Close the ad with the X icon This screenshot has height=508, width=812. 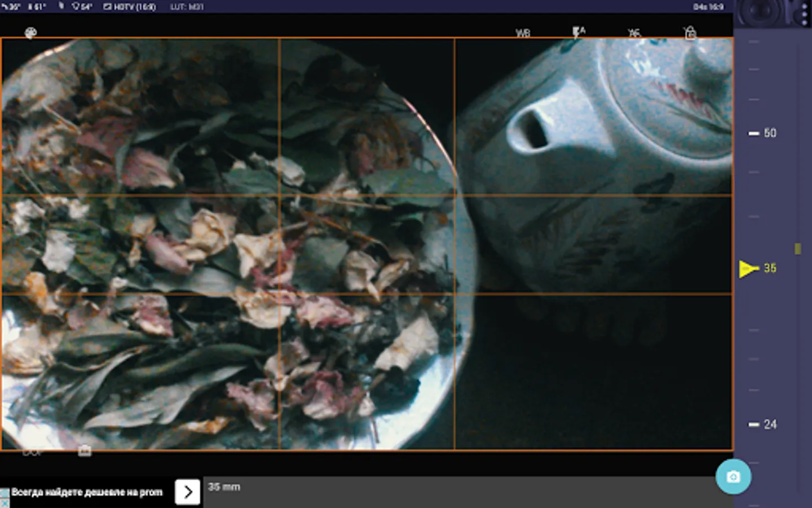(x=5, y=503)
